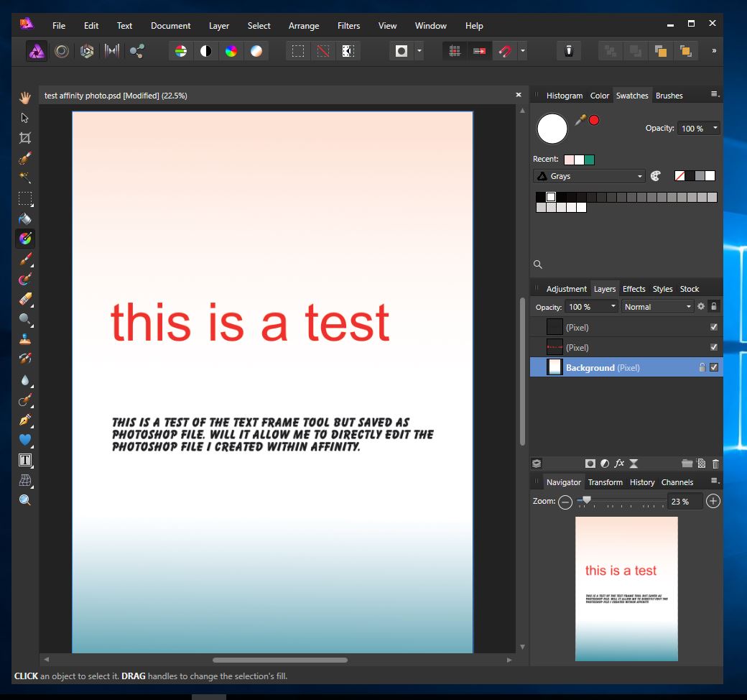Switch to the Histogram tab
Image resolution: width=747 pixels, height=700 pixels.
pos(565,96)
